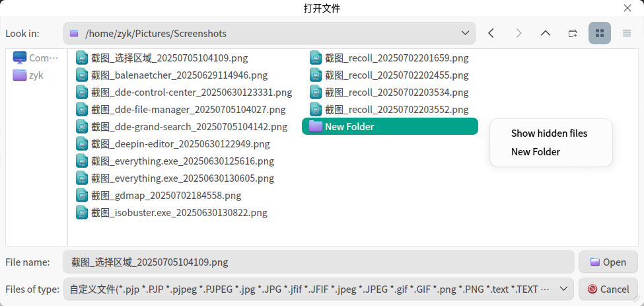Image resolution: width=644 pixels, height=306 pixels.
Task: Select 截图_recoll_20250702201659.png file icon
Action: 316,58
